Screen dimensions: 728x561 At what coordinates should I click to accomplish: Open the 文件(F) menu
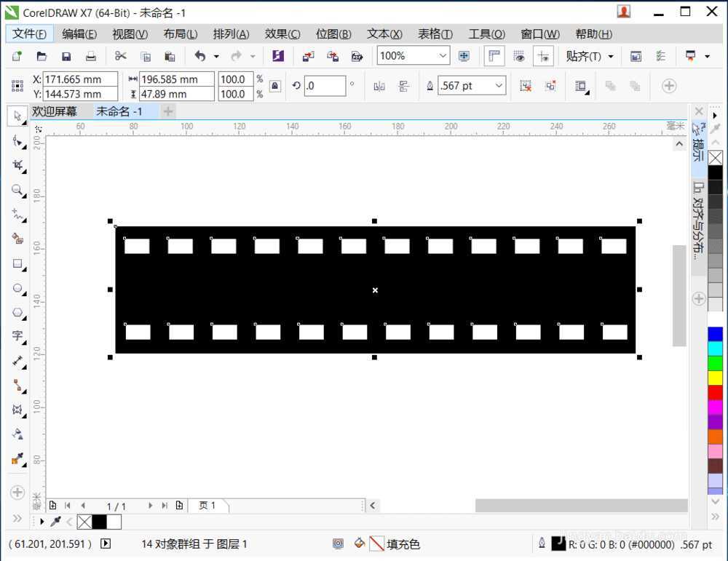pyautogui.click(x=29, y=33)
